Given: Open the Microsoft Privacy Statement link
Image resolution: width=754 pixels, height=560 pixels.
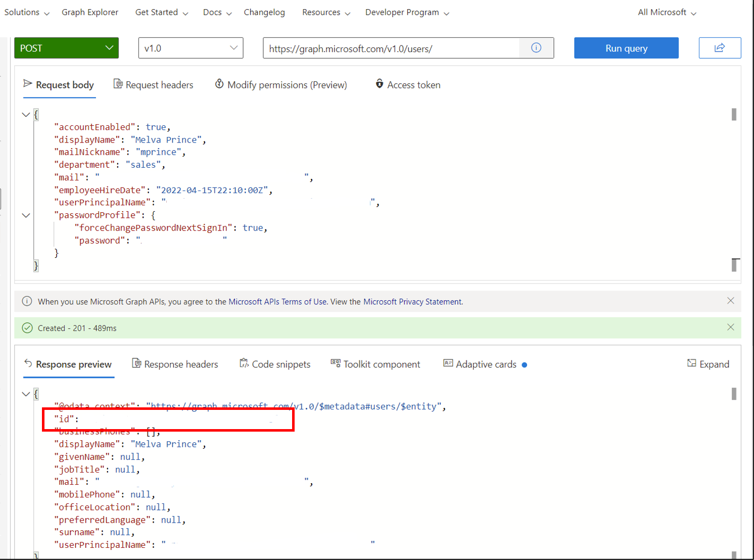Looking at the screenshot, I should click(412, 302).
